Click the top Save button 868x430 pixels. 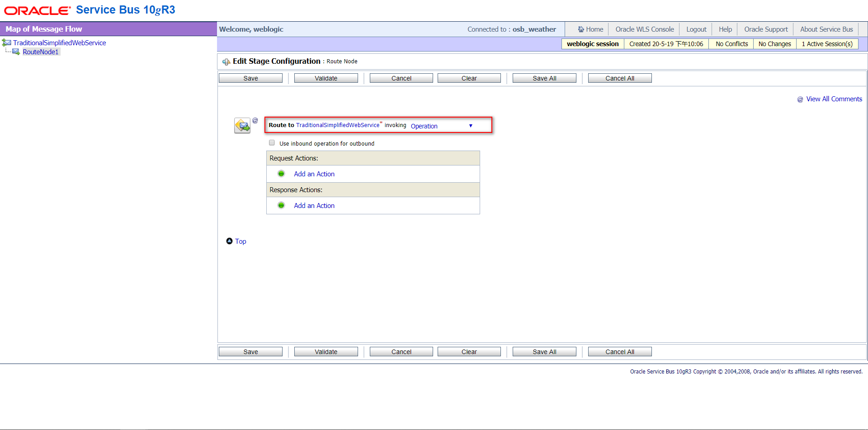(x=250, y=78)
